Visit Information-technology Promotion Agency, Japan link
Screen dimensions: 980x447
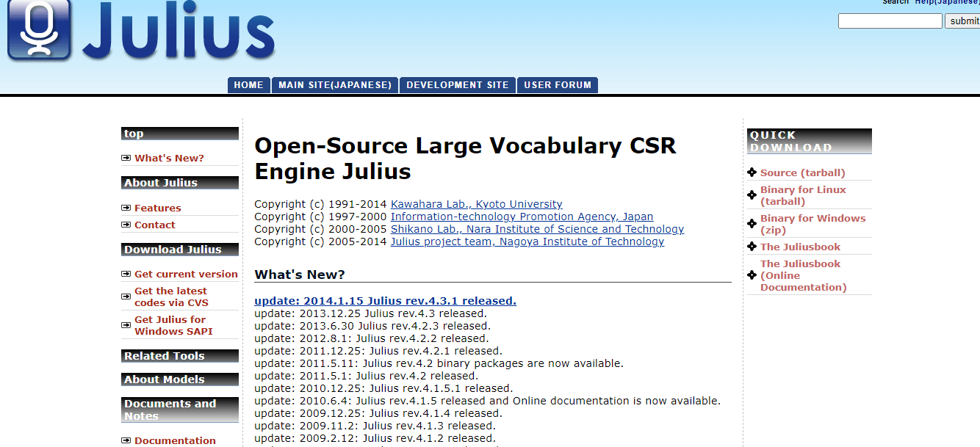(x=522, y=217)
